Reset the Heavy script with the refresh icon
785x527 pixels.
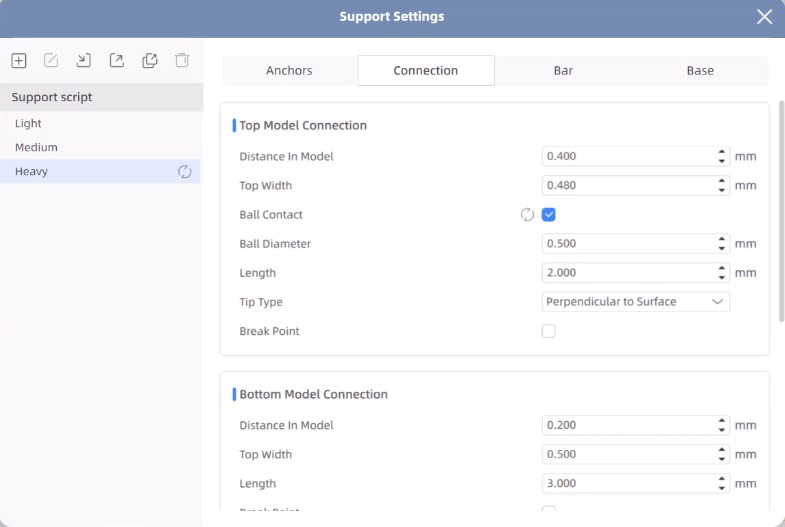click(185, 172)
